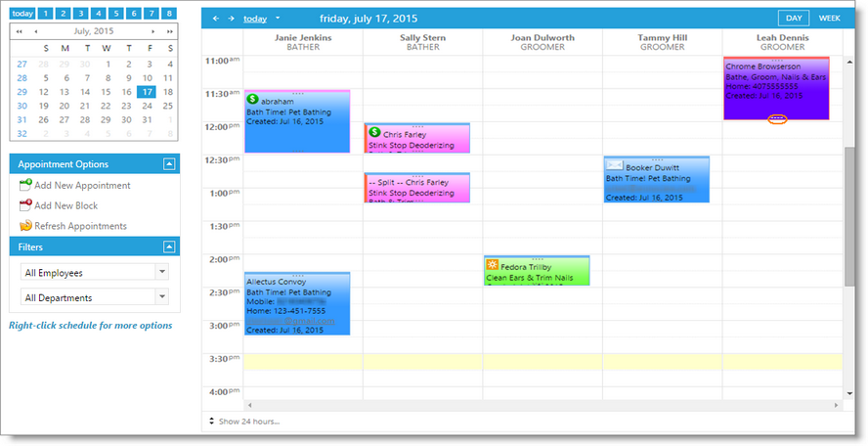
Task: Click week number 29 in the mini calendar
Action: point(22,92)
